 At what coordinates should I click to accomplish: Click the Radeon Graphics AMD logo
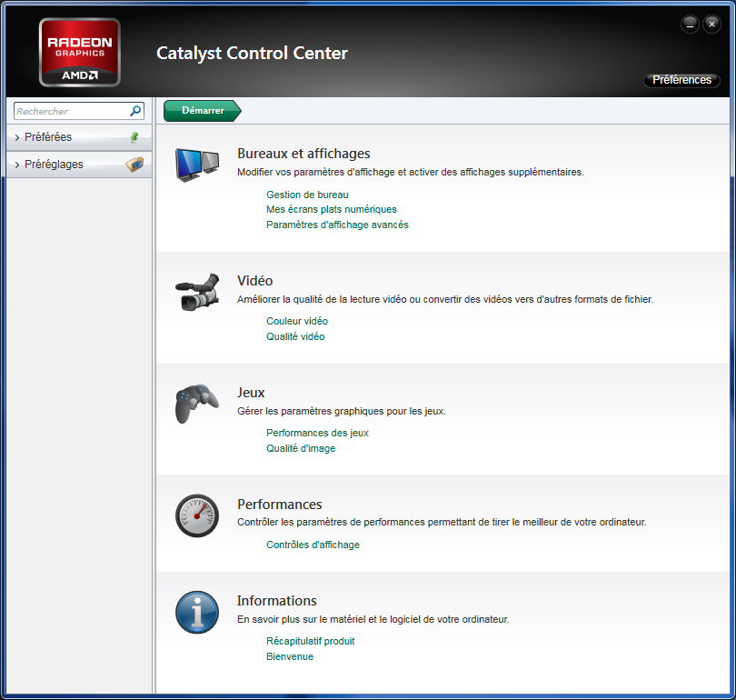pos(78,53)
